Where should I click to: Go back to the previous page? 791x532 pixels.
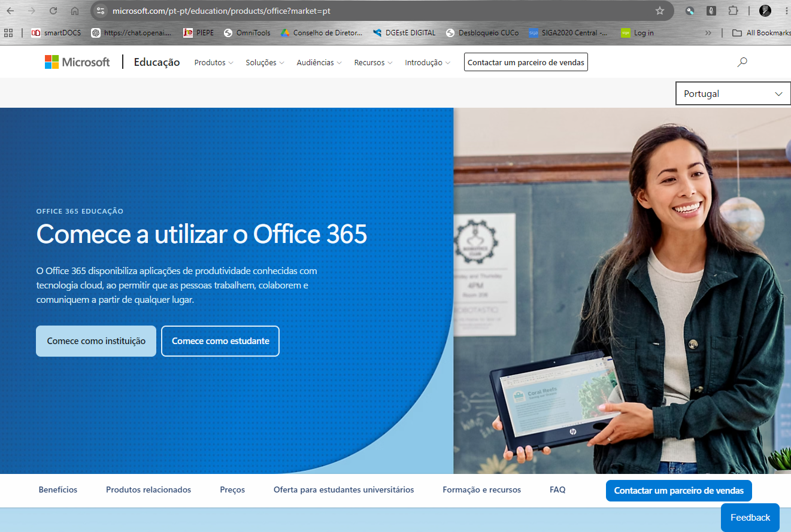pos(10,11)
